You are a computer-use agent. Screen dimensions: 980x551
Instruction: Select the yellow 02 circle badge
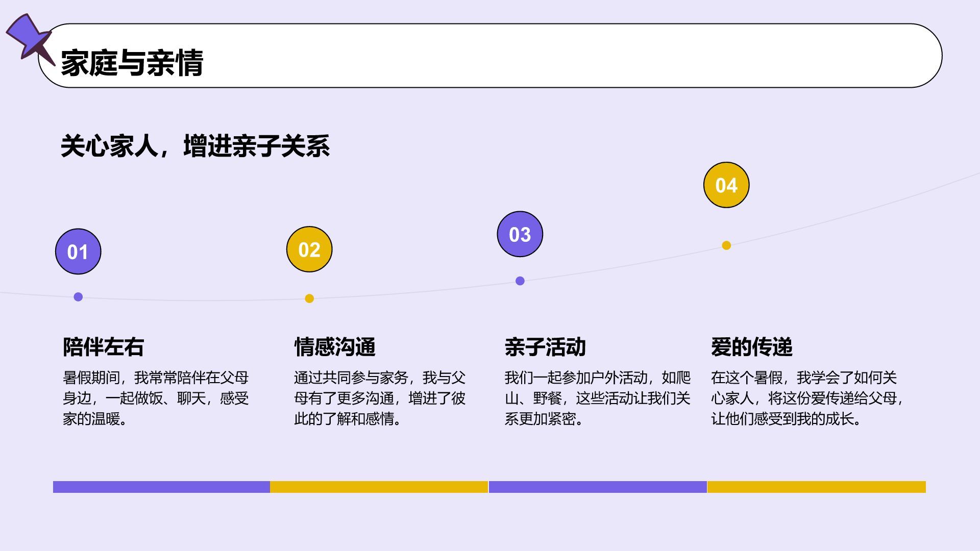point(309,249)
